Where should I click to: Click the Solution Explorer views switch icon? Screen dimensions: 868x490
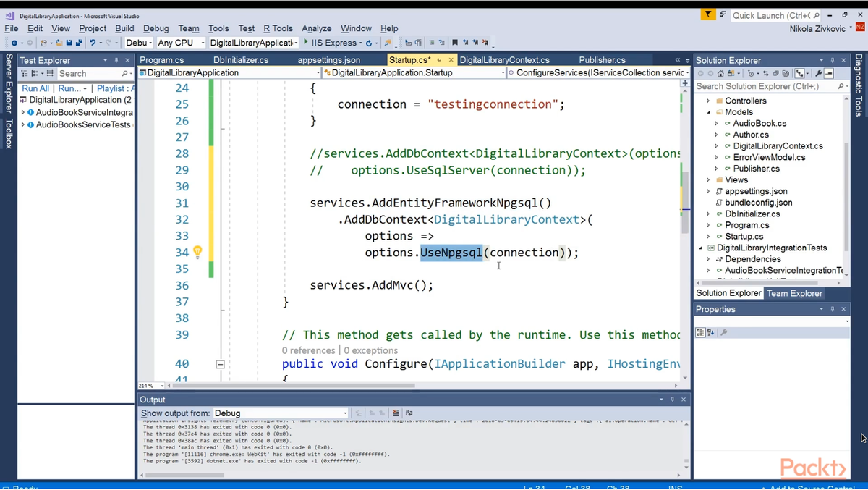coord(731,73)
